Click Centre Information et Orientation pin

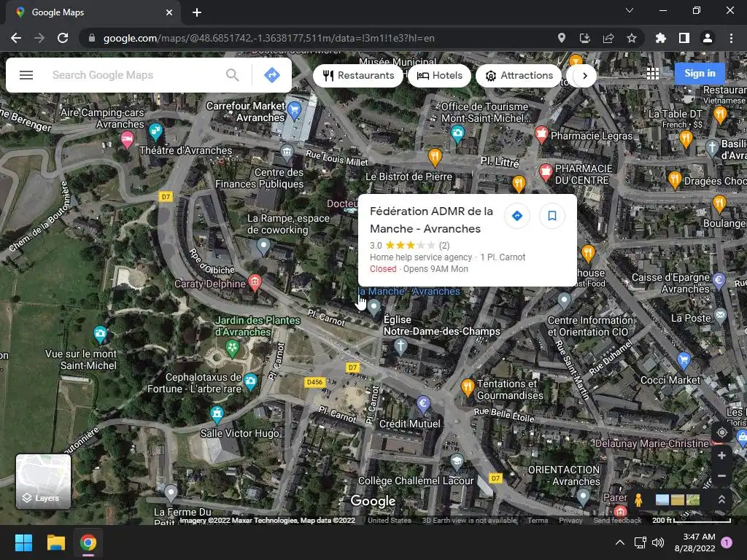coord(564,301)
